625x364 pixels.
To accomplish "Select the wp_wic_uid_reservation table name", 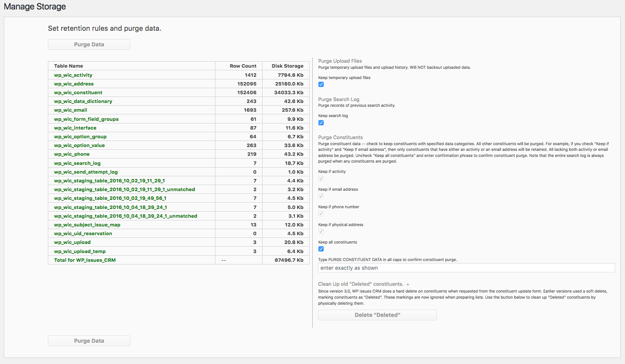I will (83, 234).
